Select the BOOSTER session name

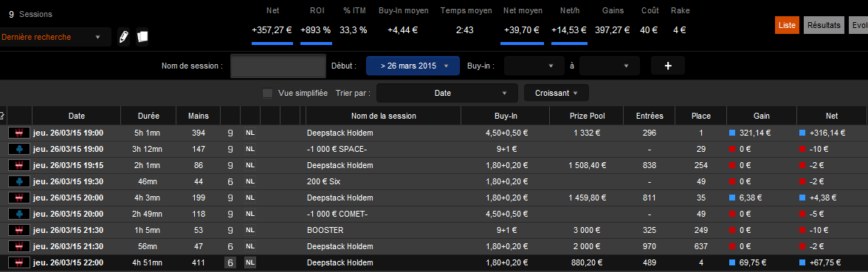325,230
